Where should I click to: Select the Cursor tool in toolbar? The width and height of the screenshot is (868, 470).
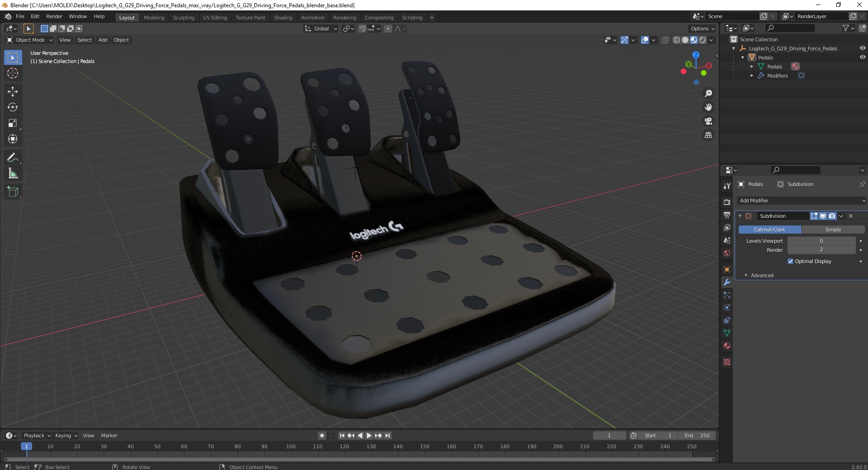tap(13, 73)
